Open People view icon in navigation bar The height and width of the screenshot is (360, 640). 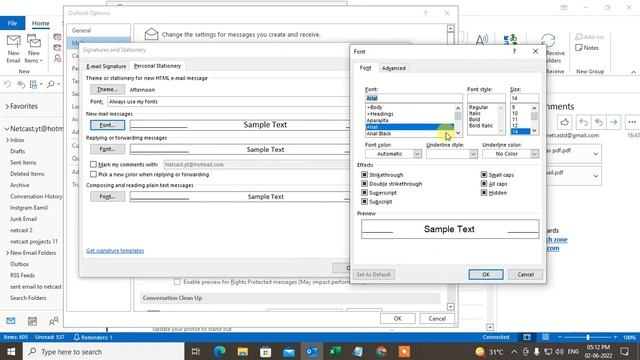point(53,321)
